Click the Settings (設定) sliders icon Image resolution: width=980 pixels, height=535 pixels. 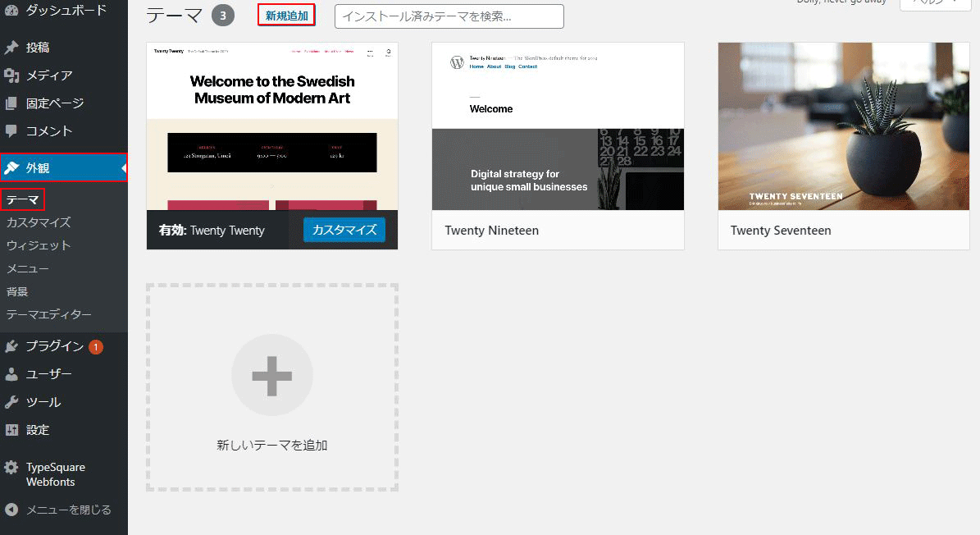point(11,430)
